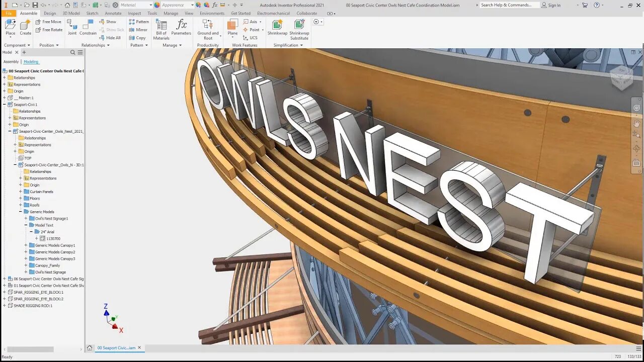Collapse the Seaport-Civi:1 tree node
644x362 pixels.
(5, 105)
